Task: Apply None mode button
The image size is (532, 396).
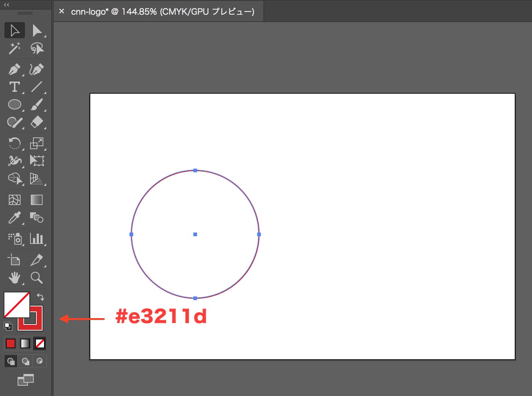Action: 40,343
